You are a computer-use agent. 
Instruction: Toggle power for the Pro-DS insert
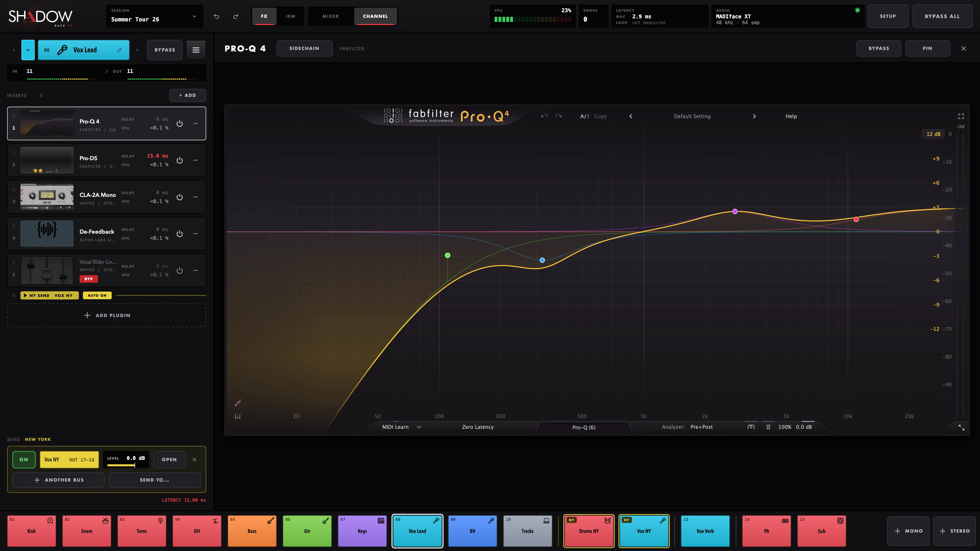coord(180,160)
